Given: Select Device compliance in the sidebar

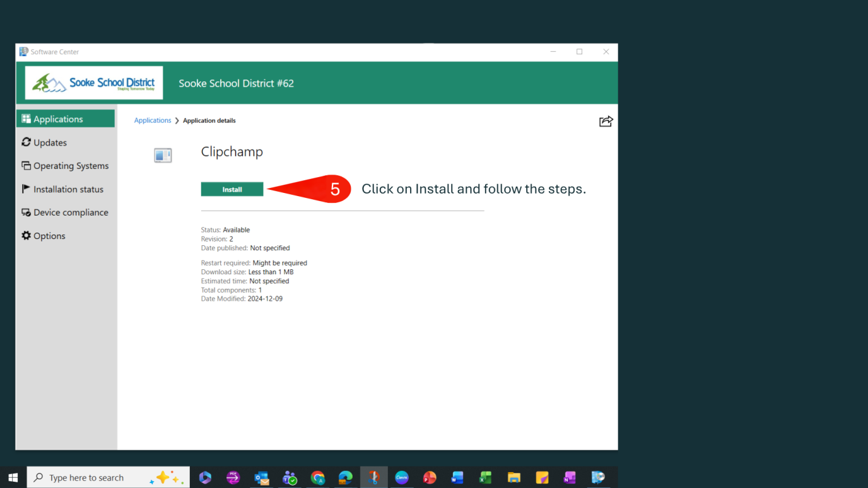Looking at the screenshot, I should click(x=71, y=212).
